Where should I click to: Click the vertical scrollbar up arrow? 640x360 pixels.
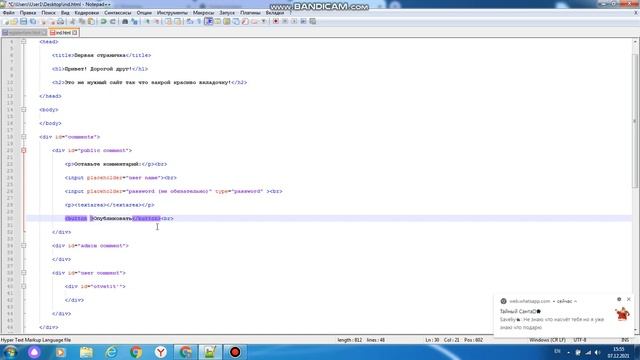(x=636, y=42)
